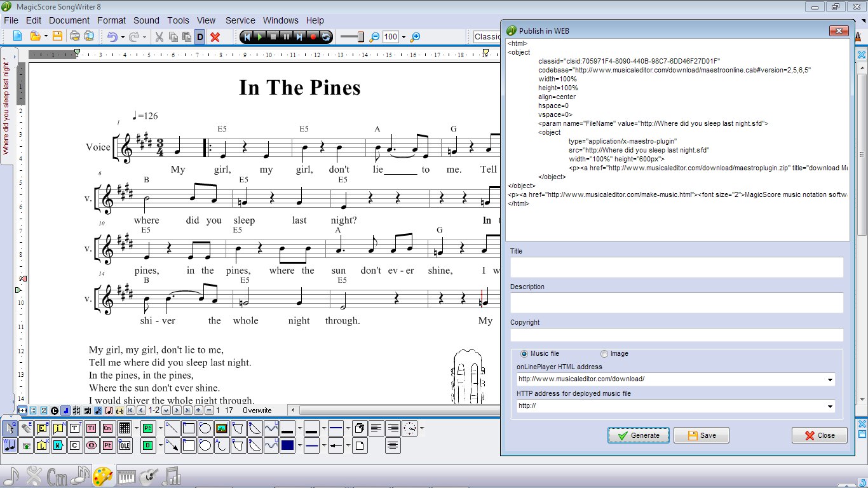This screenshot has width=868, height=488.
Task: Stop playback with the square Stop button
Action: 273,36
